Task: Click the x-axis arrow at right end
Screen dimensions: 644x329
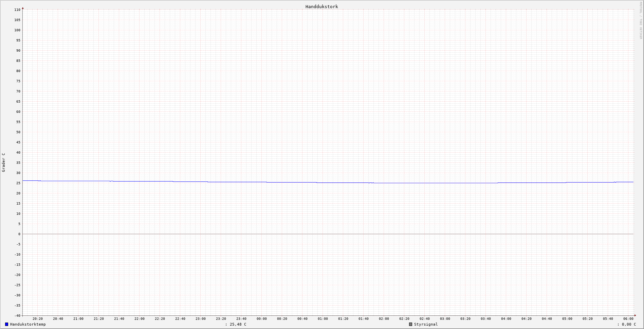Action: [635, 315]
